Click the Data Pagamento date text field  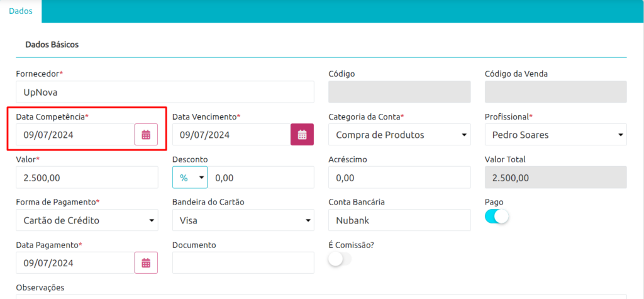pyautogui.click(x=75, y=263)
